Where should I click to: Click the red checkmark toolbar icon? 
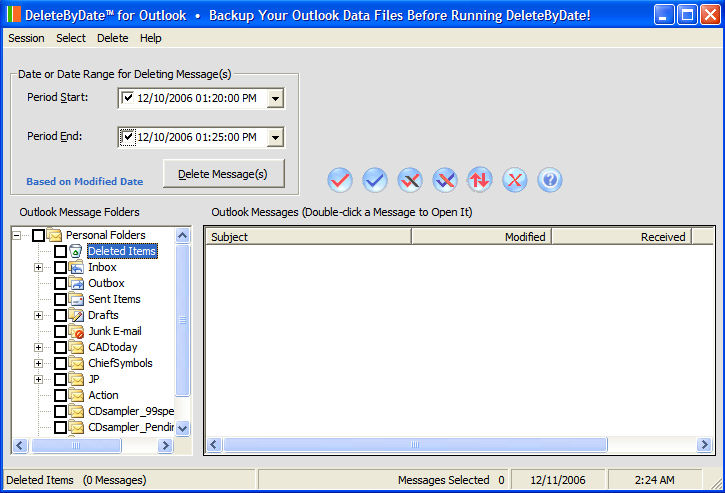pyautogui.click(x=340, y=180)
